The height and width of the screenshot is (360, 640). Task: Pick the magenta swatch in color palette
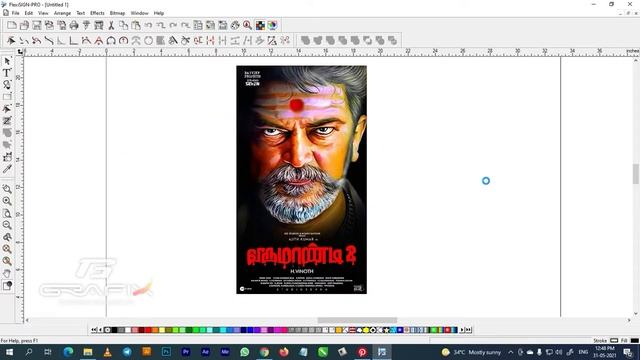coord(278,330)
